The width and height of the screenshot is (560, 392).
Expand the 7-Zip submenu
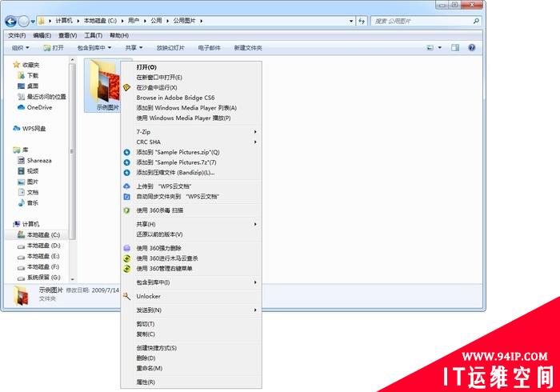[x=191, y=132]
